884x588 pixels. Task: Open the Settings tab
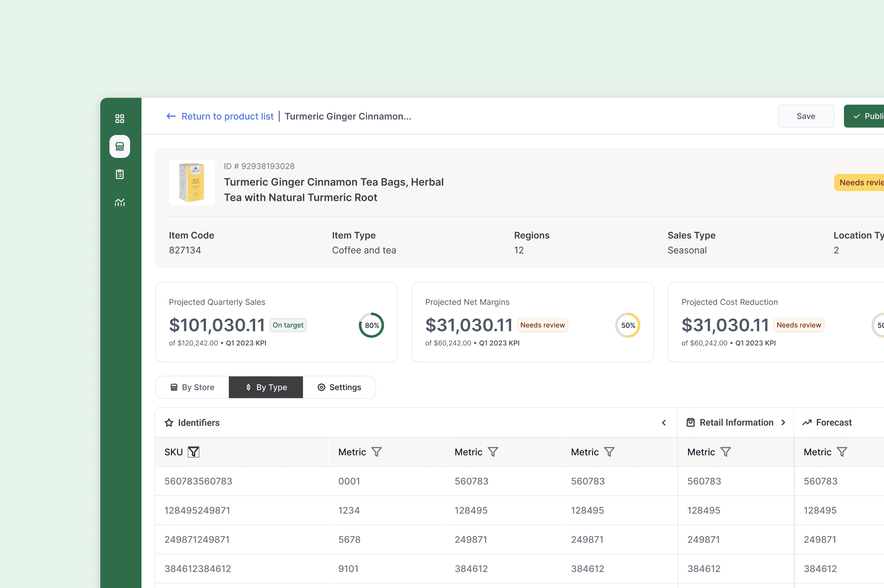coord(339,387)
